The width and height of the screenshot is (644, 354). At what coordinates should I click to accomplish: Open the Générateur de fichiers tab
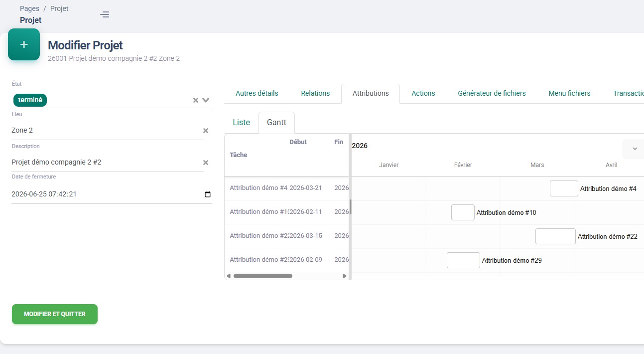[492, 93]
